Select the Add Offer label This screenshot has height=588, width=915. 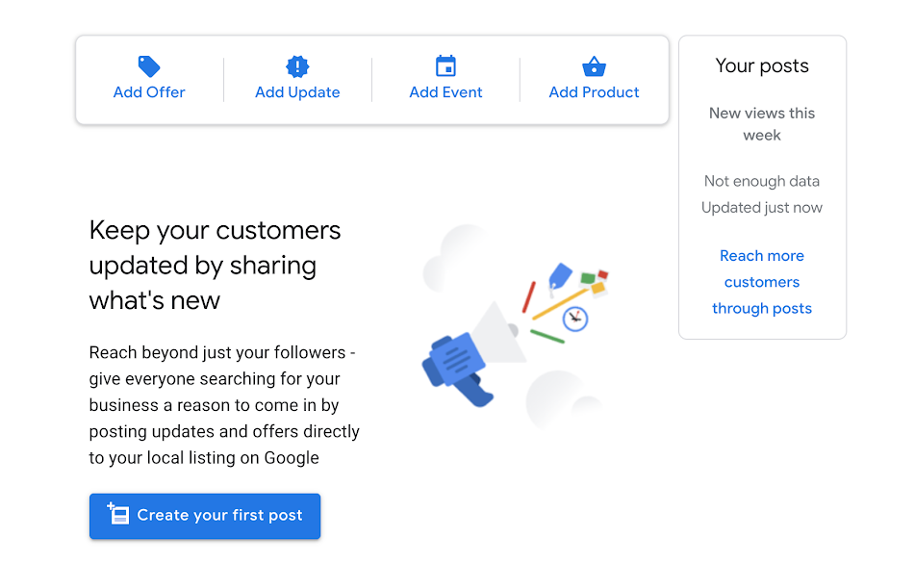click(x=149, y=92)
